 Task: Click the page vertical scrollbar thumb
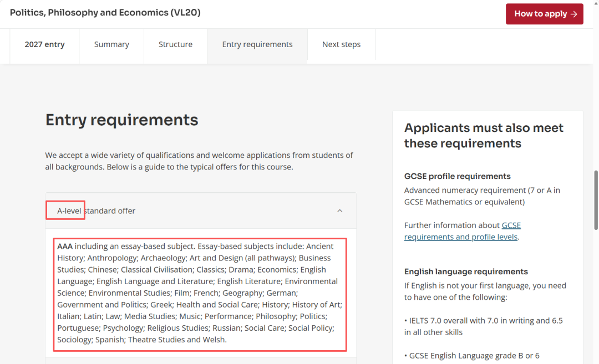(x=596, y=201)
